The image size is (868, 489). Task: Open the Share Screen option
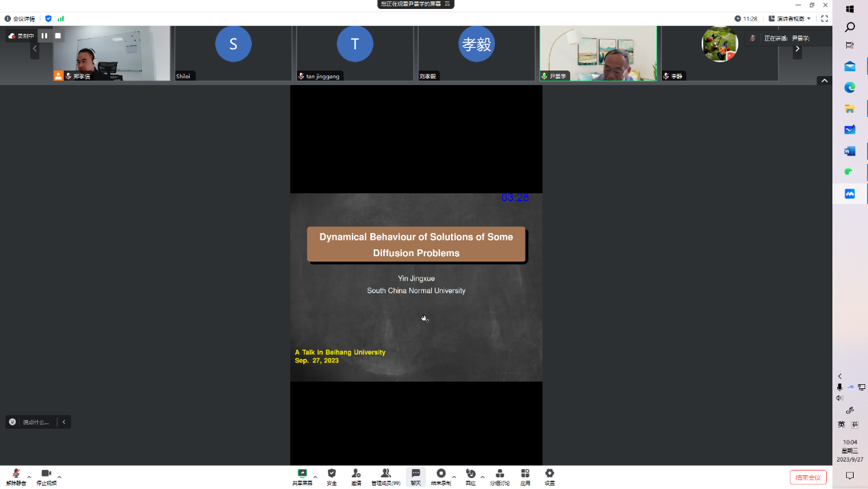pyautogui.click(x=302, y=476)
